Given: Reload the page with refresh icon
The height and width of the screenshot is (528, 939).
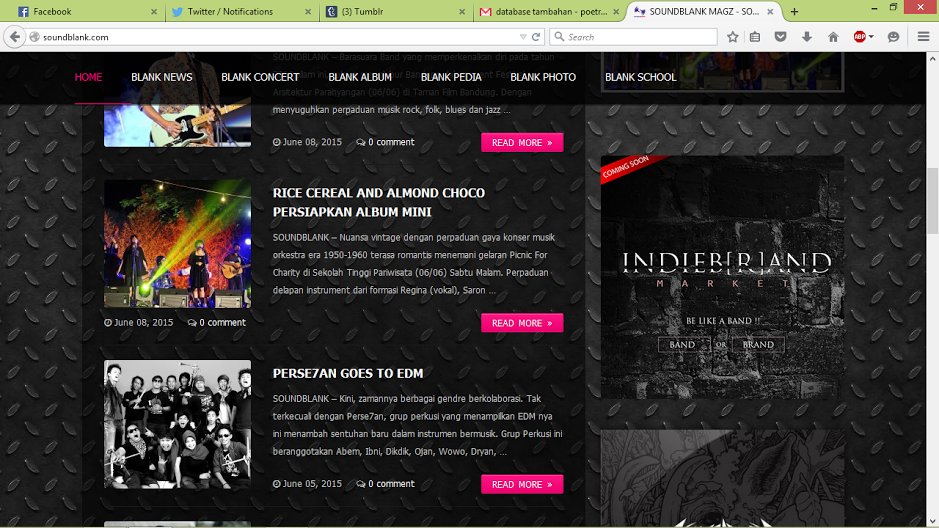Looking at the screenshot, I should (x=536, y=37).
